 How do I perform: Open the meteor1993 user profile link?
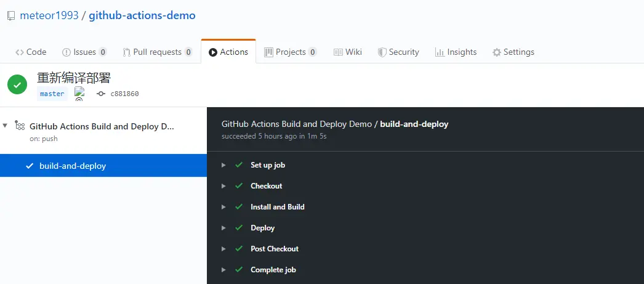click(49, 15)
